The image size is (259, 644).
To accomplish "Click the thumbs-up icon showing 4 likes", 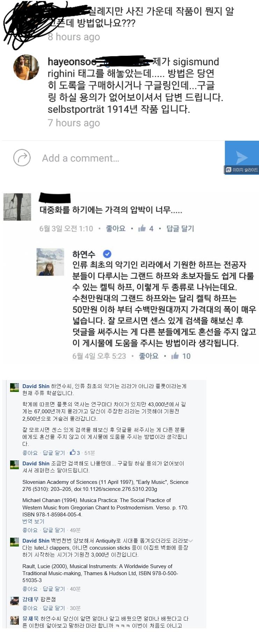I will coord(142,228).
